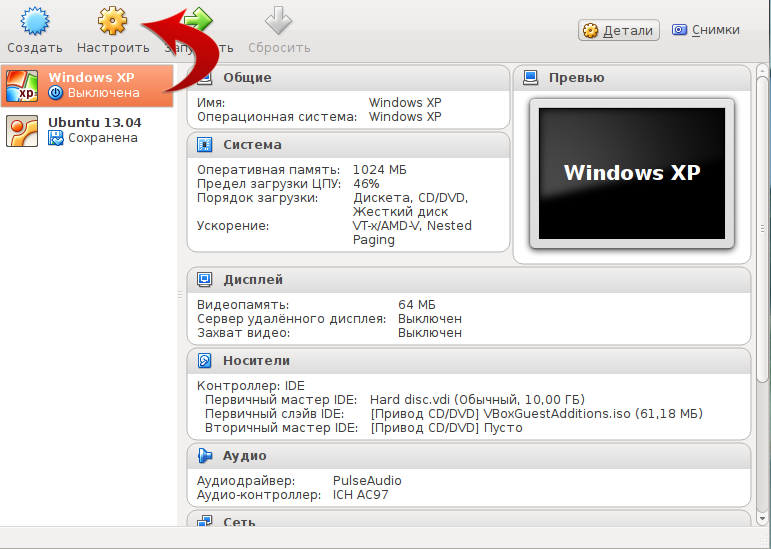Open the Снимки (Snapshots) view

[706, 30]
